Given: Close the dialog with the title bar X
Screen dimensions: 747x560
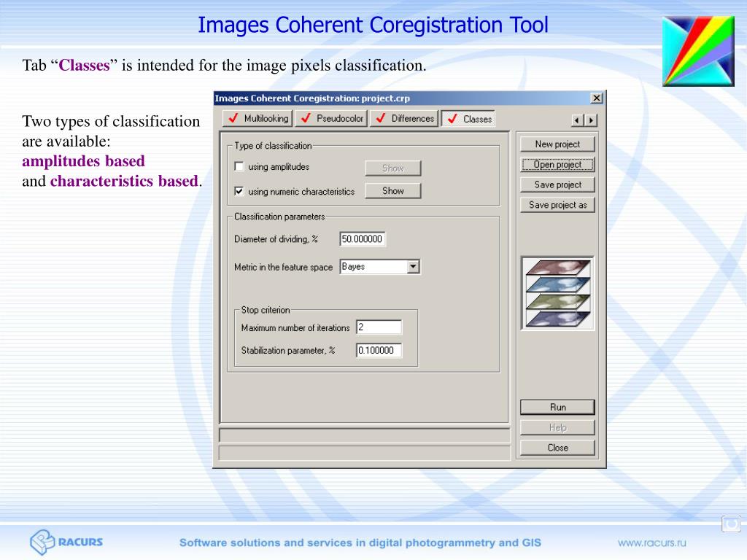Looking at the screenshot, I should coord(597,98).
